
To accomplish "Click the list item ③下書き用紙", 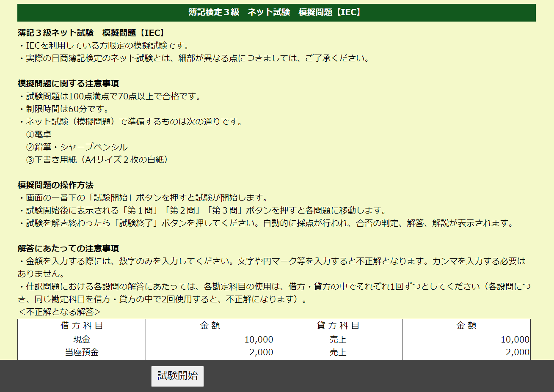I will click(x=98, y=159).
